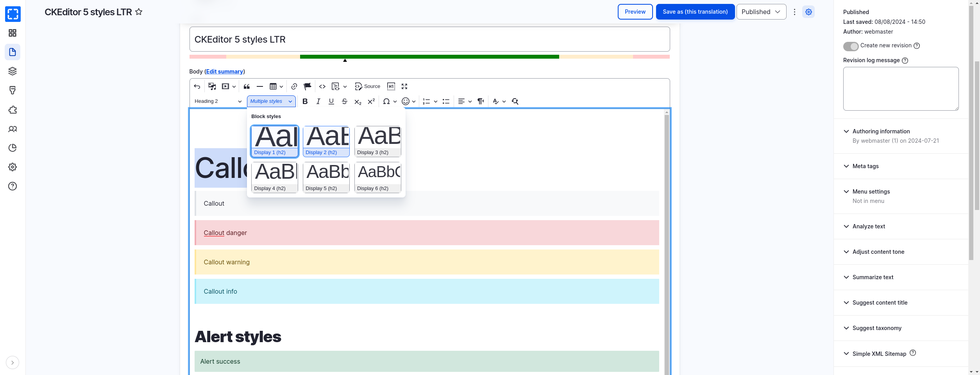Toggle fullscreen editor mode

click(404, 86)
